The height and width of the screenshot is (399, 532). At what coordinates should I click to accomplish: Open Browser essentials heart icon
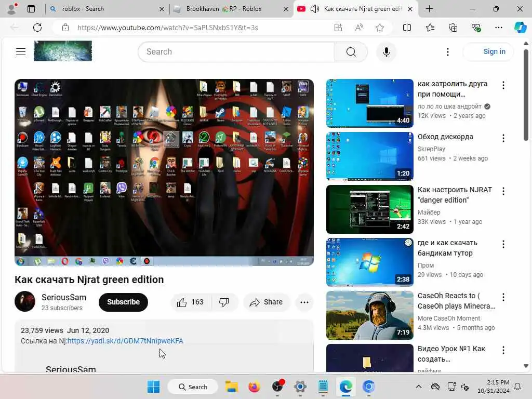[x=476, y=28]
